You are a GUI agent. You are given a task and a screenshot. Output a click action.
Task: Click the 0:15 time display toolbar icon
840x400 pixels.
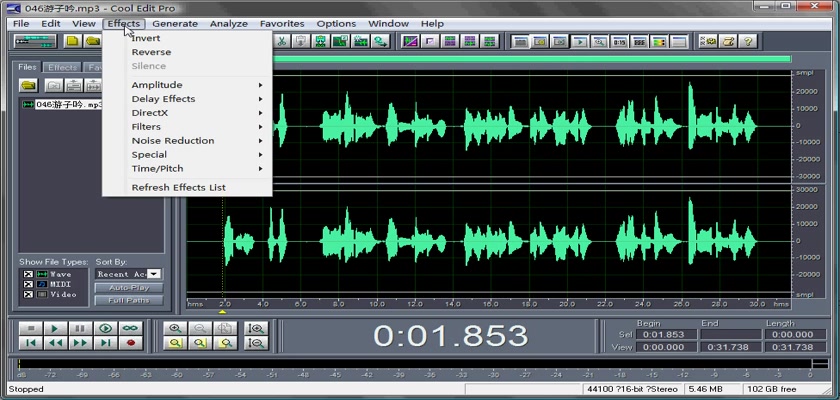(619, 41)
